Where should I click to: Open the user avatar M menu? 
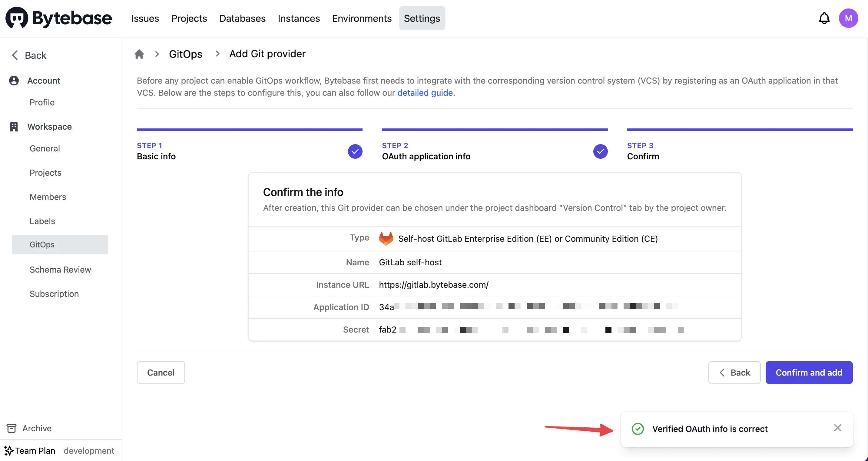click(848, 18)
